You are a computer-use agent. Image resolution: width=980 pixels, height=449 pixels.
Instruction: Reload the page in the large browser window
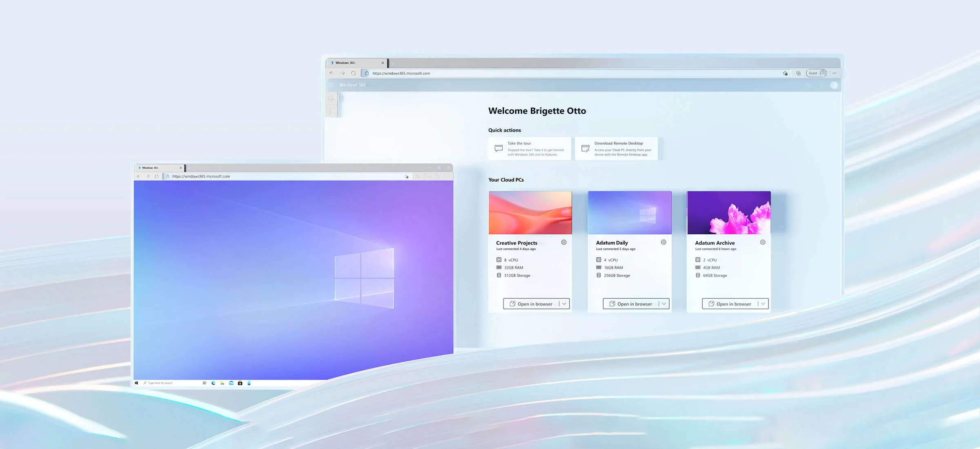(353, 73)
